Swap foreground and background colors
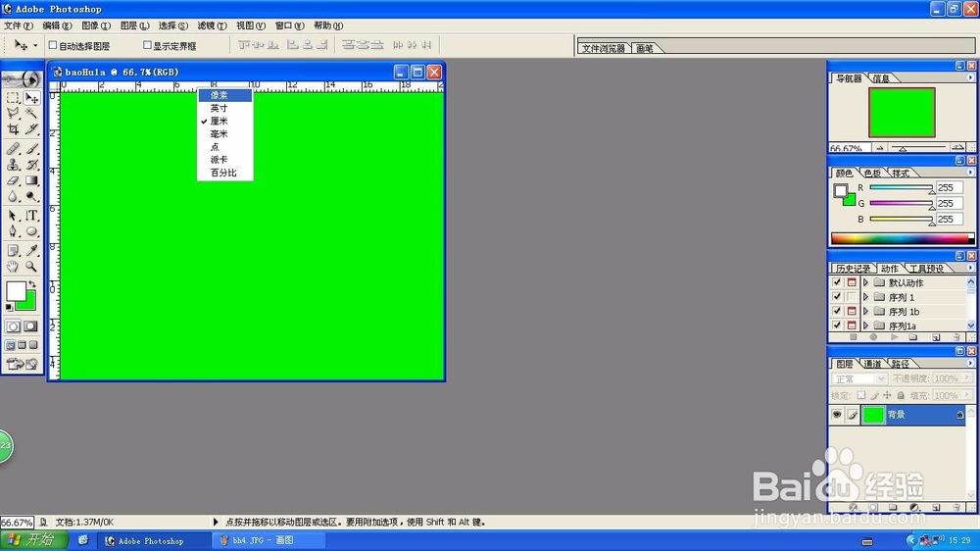The image size is (980, 551). [32, 284]
